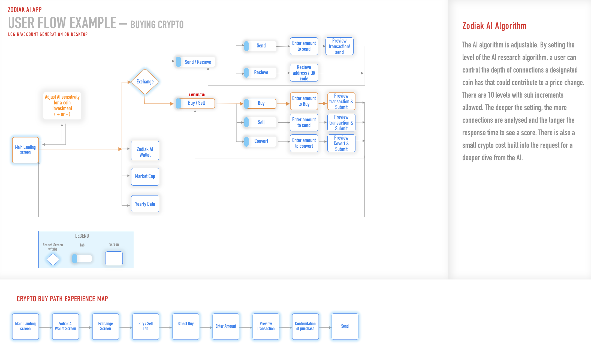This screenshot has height=364, width=591.
Task: Click the Send tab pill
Action: (260, 46)
